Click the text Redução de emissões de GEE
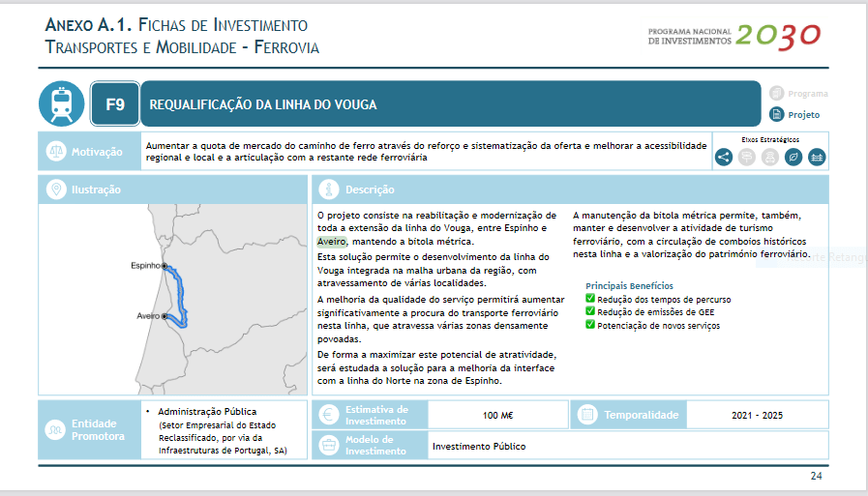868x496 pixels. 655,312
